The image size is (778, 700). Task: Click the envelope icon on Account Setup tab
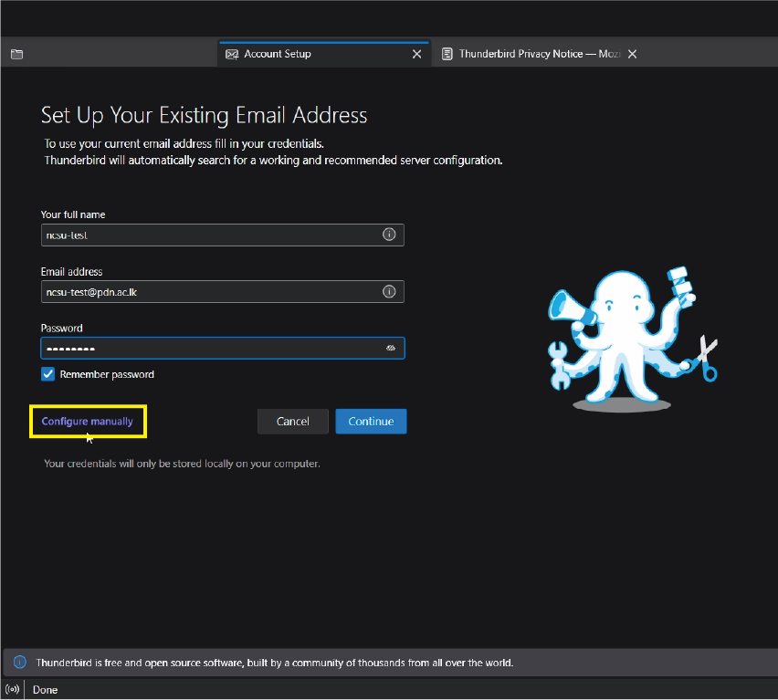tap(232, 54)
